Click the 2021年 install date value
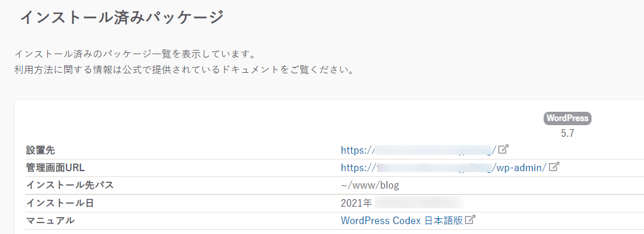 point(356,203)
